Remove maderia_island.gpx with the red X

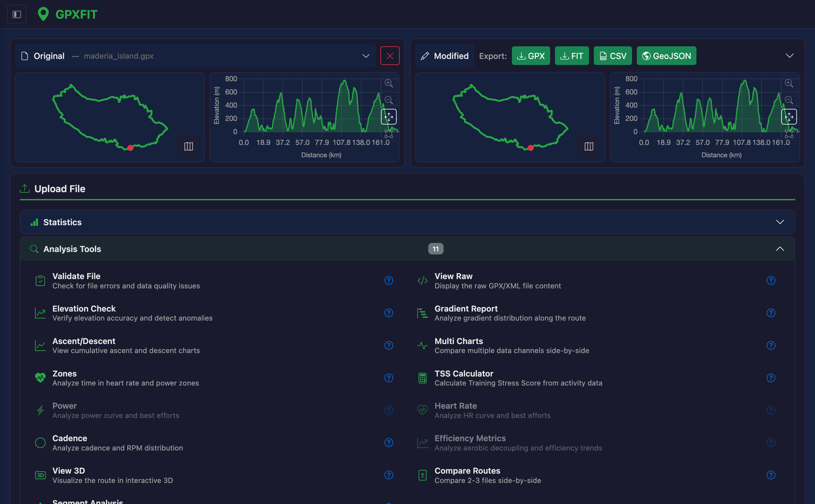pos(390,55)
